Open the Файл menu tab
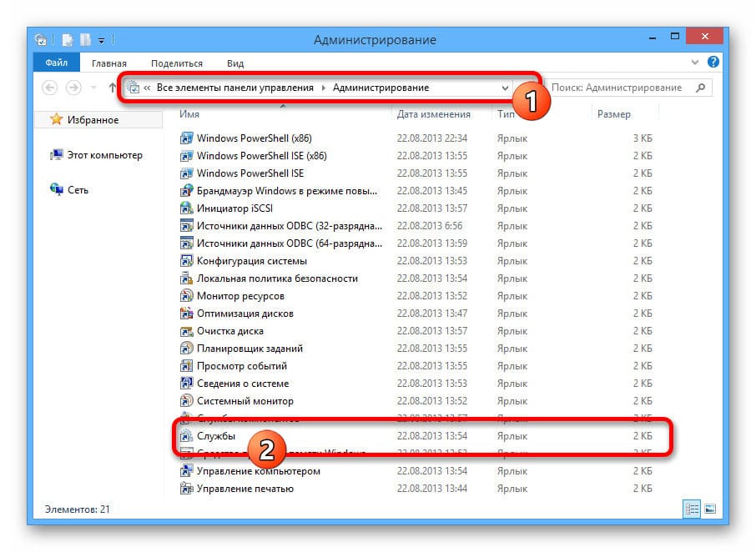This screenshot has width=756, height=552. pyautogui.click(x=57, y=63)
